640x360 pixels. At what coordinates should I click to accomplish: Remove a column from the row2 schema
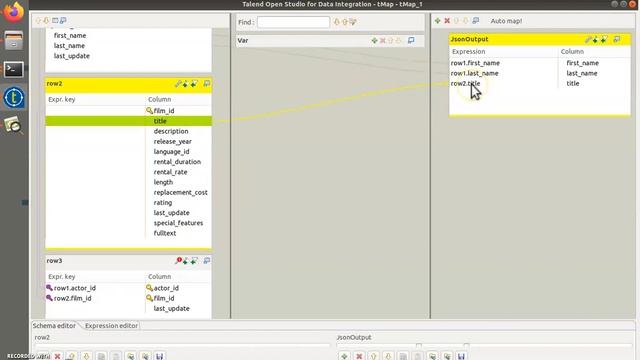point(57,356)
